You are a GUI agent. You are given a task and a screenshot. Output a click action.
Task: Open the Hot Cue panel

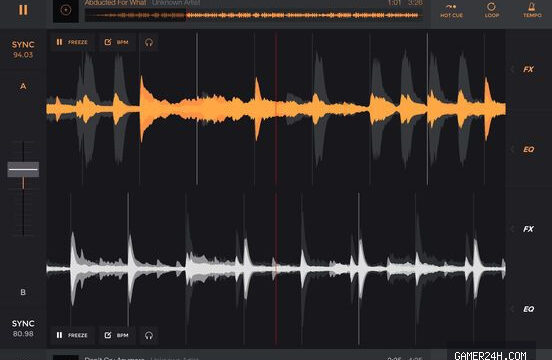coord(451,11)
